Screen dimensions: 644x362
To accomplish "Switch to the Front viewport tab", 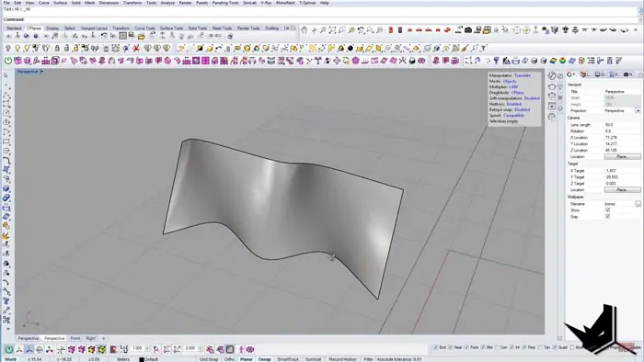I will (x=75, y=338).
